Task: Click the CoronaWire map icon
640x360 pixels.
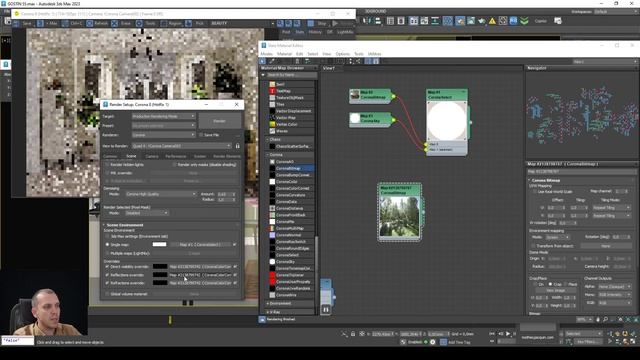Action: [272, 295]
